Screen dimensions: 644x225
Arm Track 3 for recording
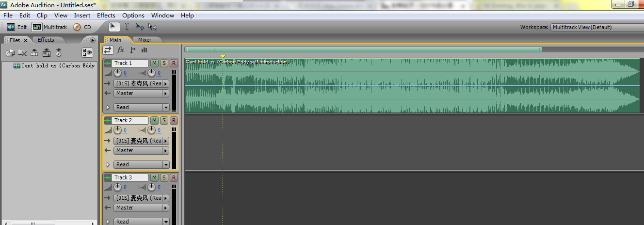click(174, 177)
